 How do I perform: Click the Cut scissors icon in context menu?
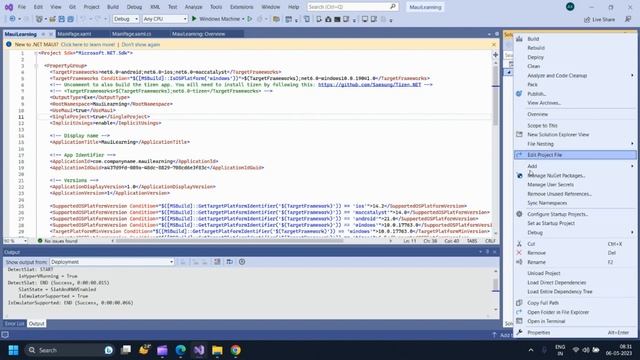click(x=519, y=244)
